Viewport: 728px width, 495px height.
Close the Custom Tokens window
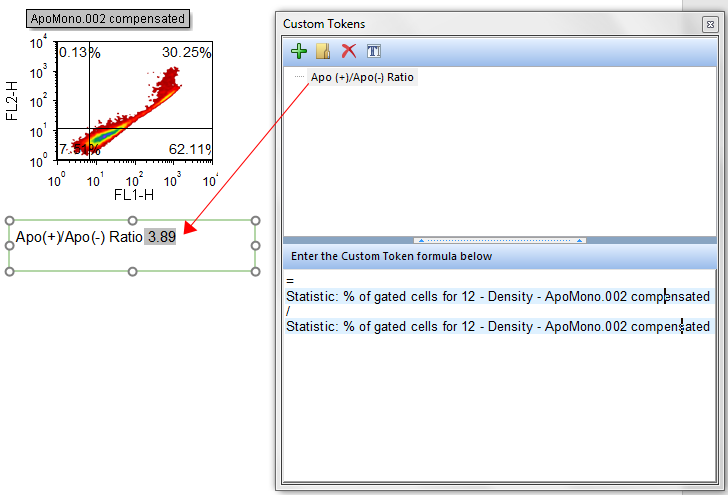pos(709,23)
